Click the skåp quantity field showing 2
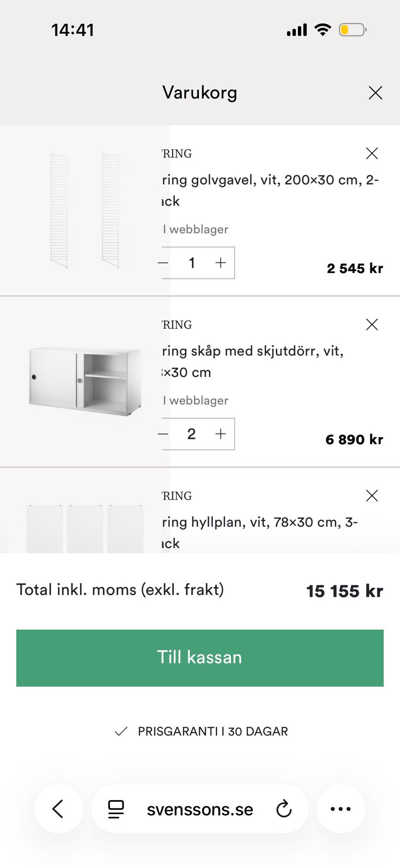 click(x=192, y=434)
